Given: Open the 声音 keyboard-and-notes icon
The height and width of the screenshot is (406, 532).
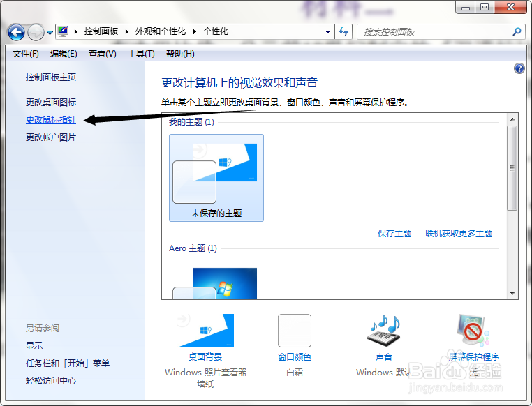Looking at the screenshot, I should click(384, 331).
